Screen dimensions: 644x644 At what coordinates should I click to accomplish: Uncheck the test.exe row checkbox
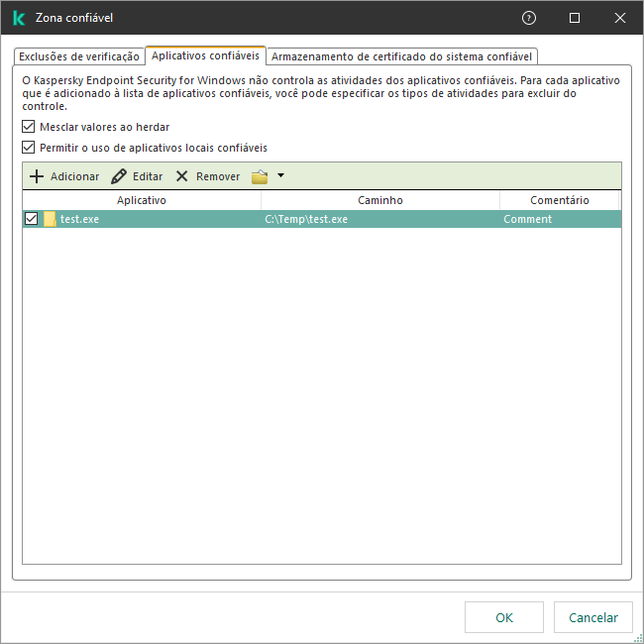(x=31, y=219)
